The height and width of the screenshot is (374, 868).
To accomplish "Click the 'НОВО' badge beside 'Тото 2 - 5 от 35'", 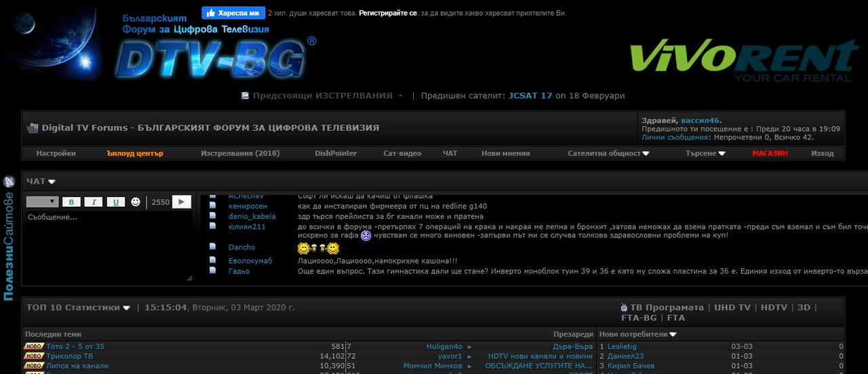I will (x=34, y=346).
